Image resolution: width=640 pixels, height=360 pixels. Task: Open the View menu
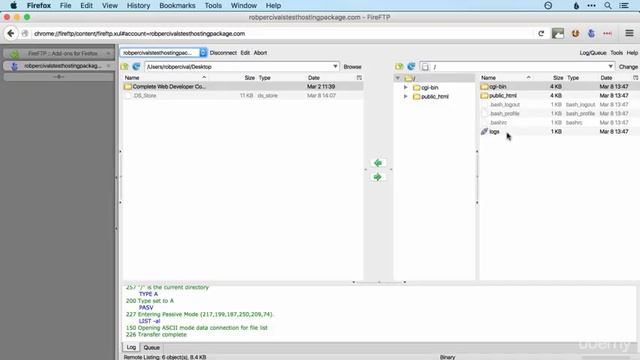point(110,6)
